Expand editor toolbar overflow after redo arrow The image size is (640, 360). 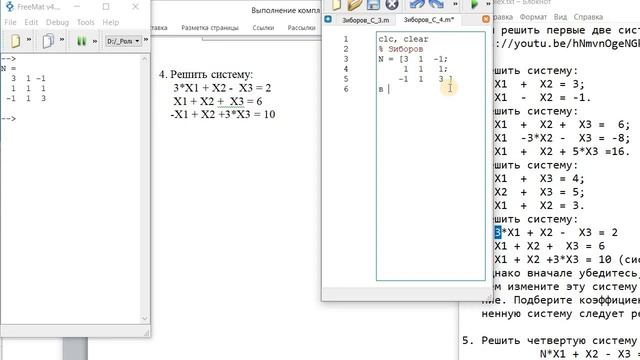pos(456,4)
